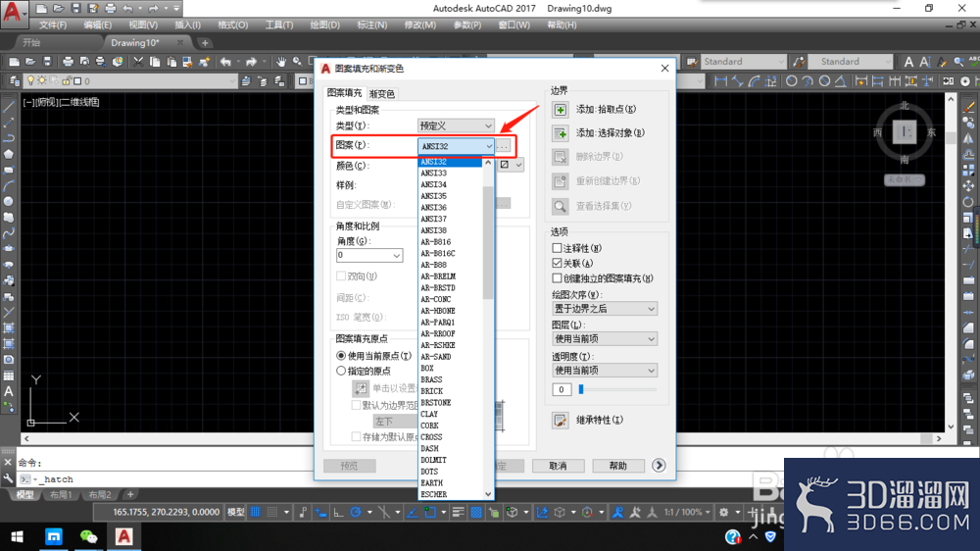Click the ViewCube top face
Screen dimensions: 980x551
(x=905, y=132)
